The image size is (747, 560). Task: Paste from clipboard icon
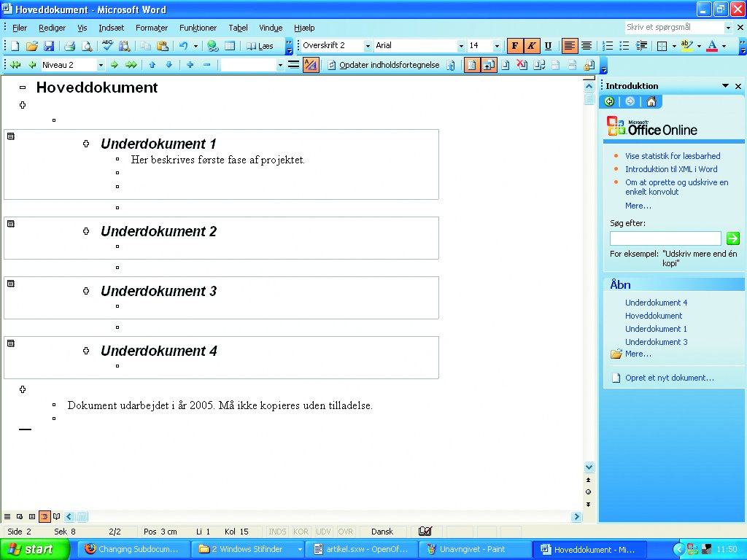(x=163, y=46)
